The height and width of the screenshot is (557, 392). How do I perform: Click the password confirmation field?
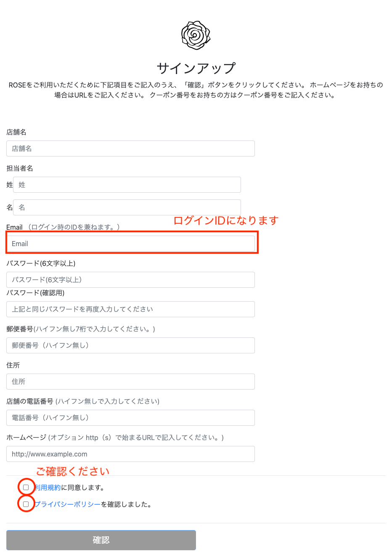[x=130, y=309]
